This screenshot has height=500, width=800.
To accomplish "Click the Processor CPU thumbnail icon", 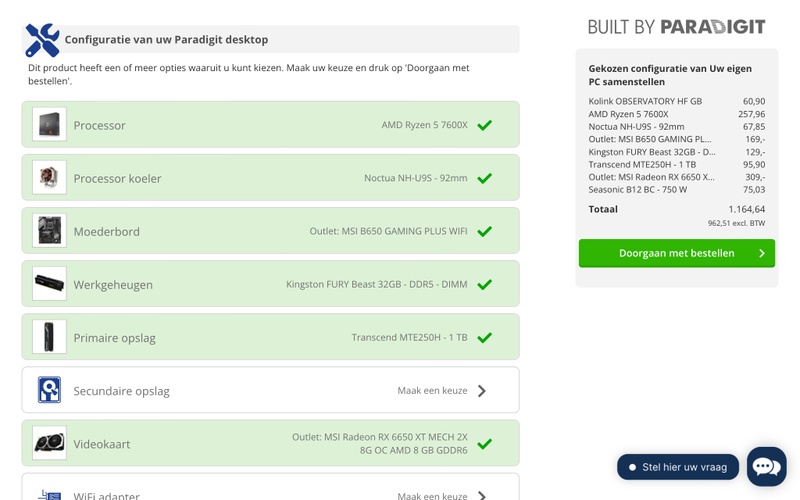I will coord(49,125).
